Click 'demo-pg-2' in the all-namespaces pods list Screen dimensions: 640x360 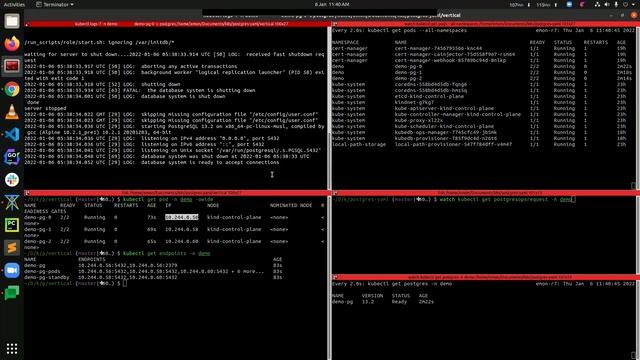(408, 78)
